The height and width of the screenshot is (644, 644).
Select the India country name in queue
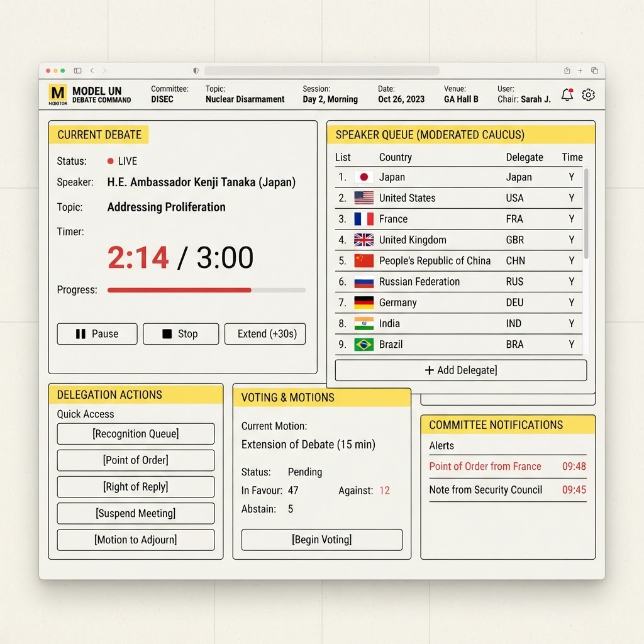(x=389, y=324)
